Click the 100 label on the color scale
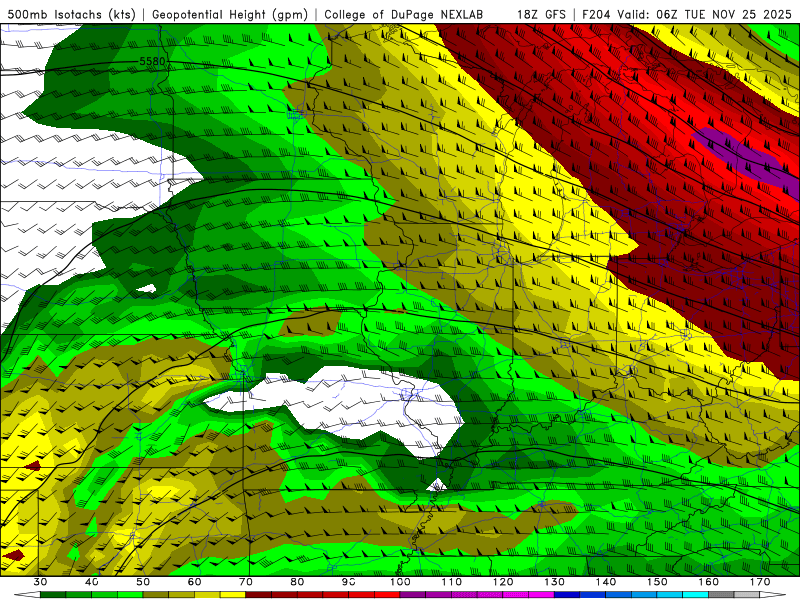This screenshot has height=600, width=800. coord(400,582)
